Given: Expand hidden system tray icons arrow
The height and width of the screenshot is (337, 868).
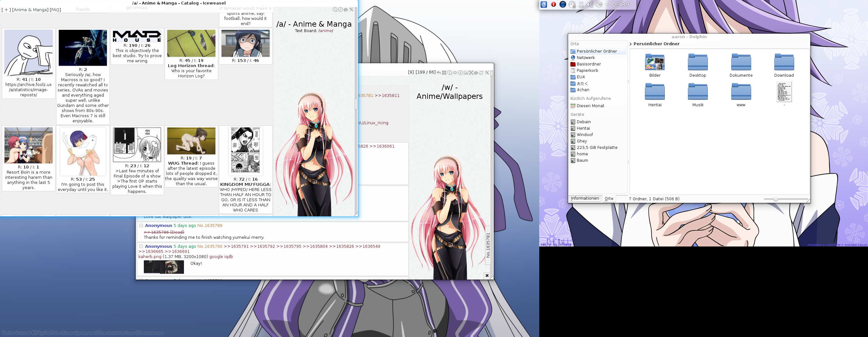Looking at the screenshot, I should 607,4.
